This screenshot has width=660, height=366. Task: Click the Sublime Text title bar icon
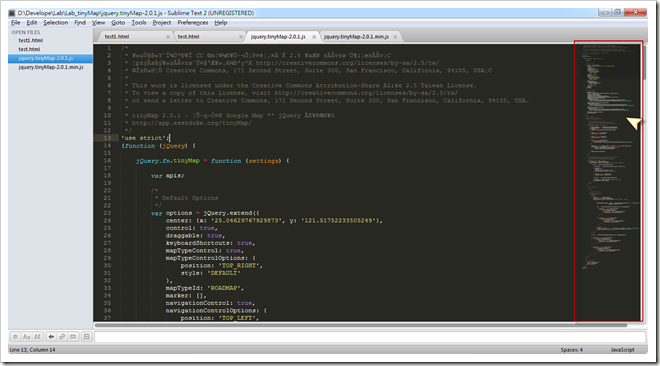pyautogui.click(x=12, y=13)
